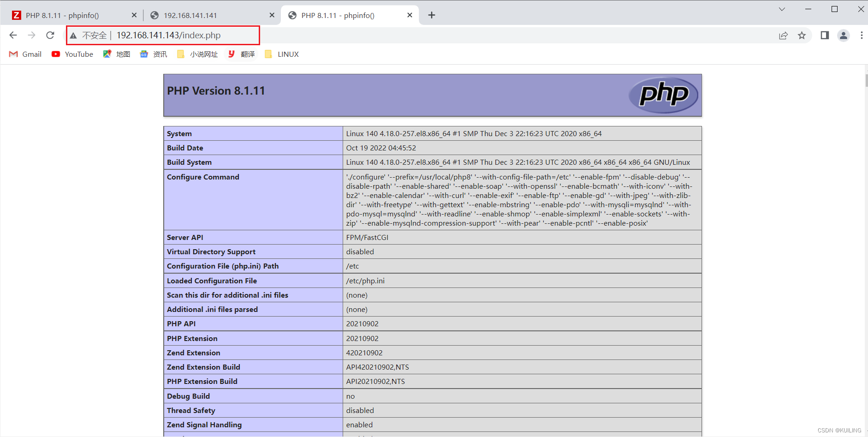868x437 pixels.
Task: Open the tab search dropdown
Action: (x=782, y=9)
